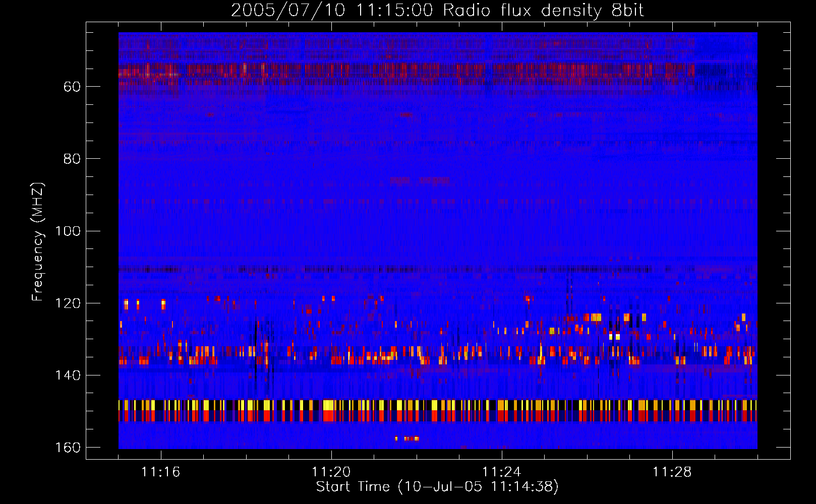816x504 pixels.
Task: Click the 100 frequency tick label
Action: [x=68, y=231]
